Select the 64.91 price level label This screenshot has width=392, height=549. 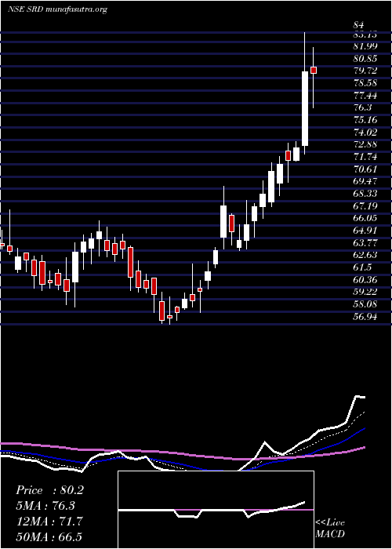(365, 231)
